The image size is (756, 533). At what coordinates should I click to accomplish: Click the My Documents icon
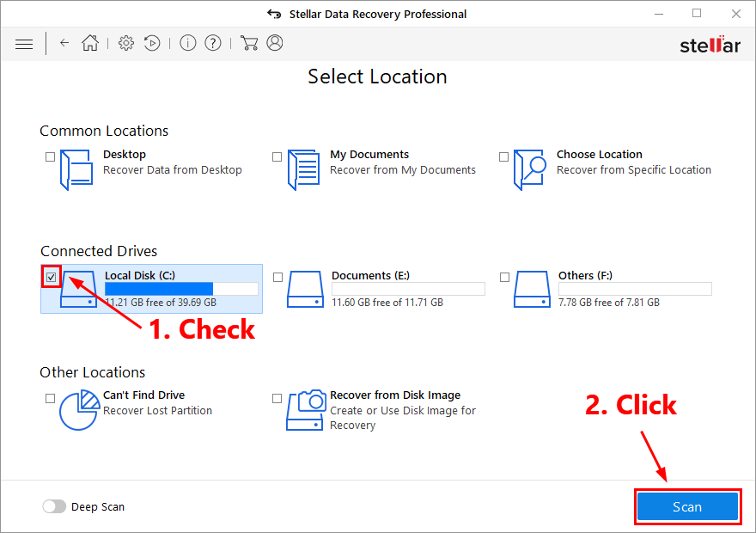coord(304,169)
